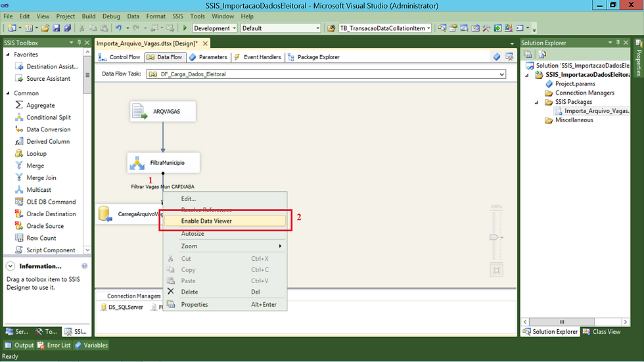Click the fit-to-window icon below the zoom slider
644x362 pixels.
click(496, 270)
